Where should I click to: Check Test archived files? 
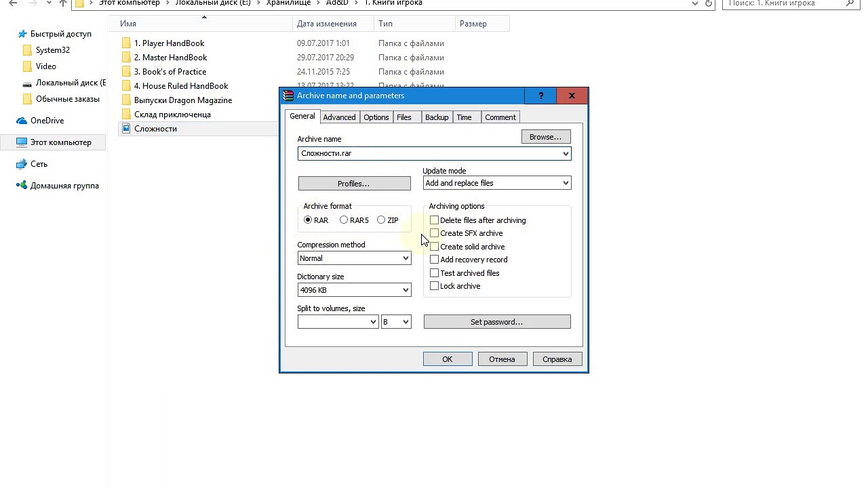[x=434, y=273]
